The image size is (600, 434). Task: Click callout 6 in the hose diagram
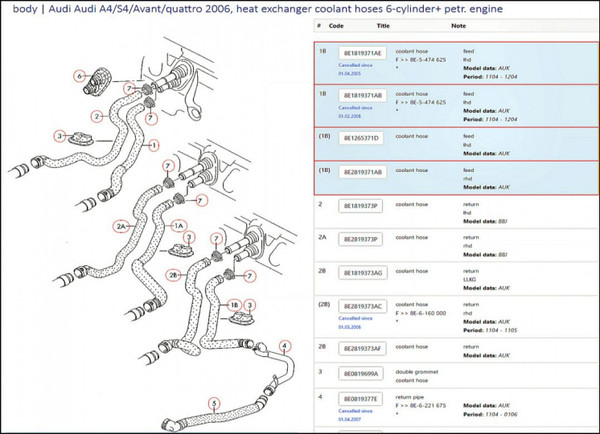[x=79, y=76]
